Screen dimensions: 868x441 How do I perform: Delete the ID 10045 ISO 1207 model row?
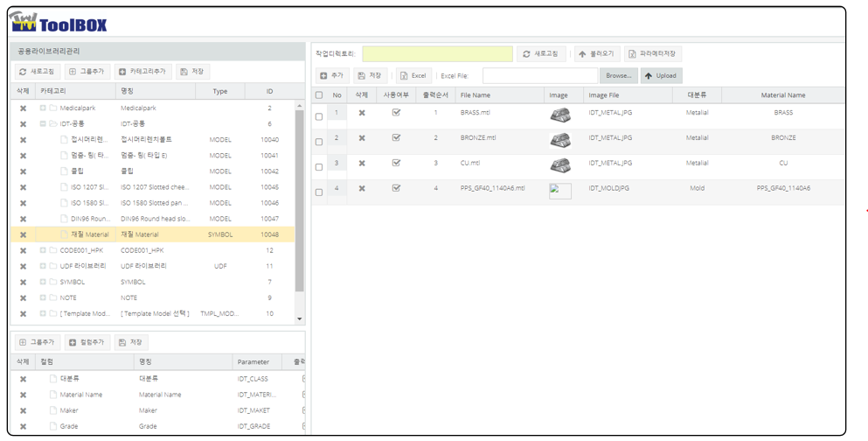(23, 188)
